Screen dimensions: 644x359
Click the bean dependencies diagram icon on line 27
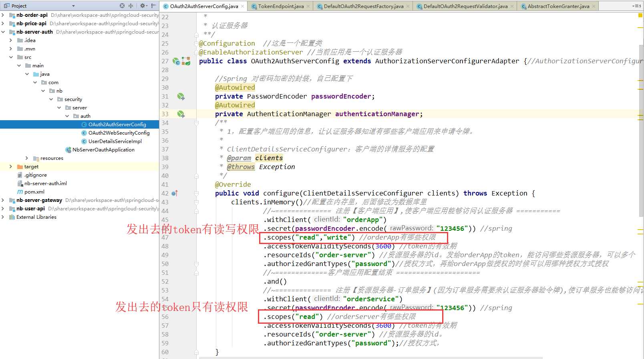coord(186,61)
